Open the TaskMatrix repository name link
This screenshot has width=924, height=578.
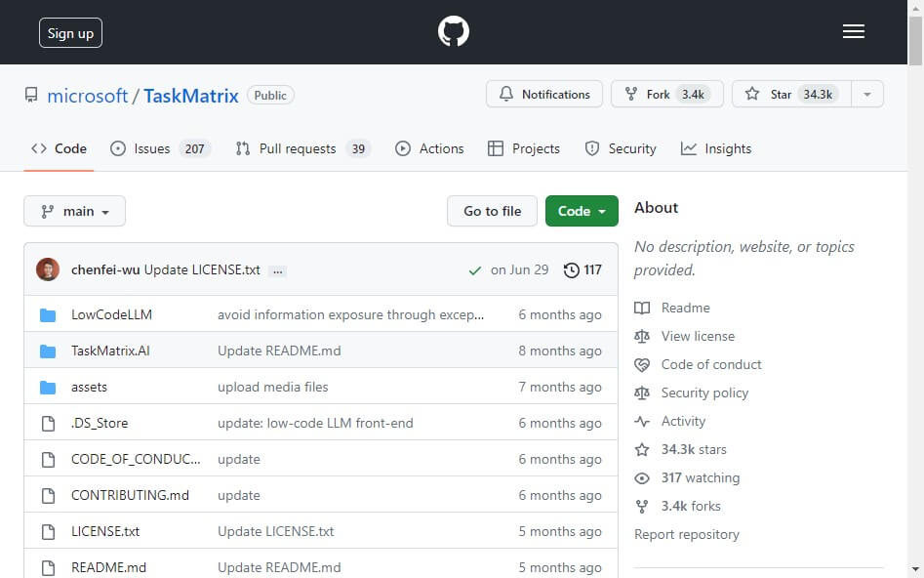(x=191, y=96)
